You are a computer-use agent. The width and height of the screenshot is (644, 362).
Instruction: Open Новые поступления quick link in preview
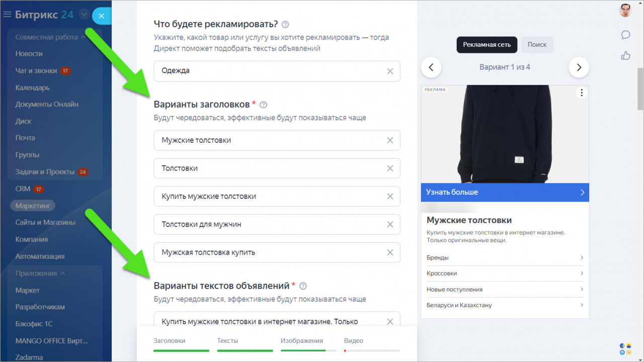pos(505,289)
